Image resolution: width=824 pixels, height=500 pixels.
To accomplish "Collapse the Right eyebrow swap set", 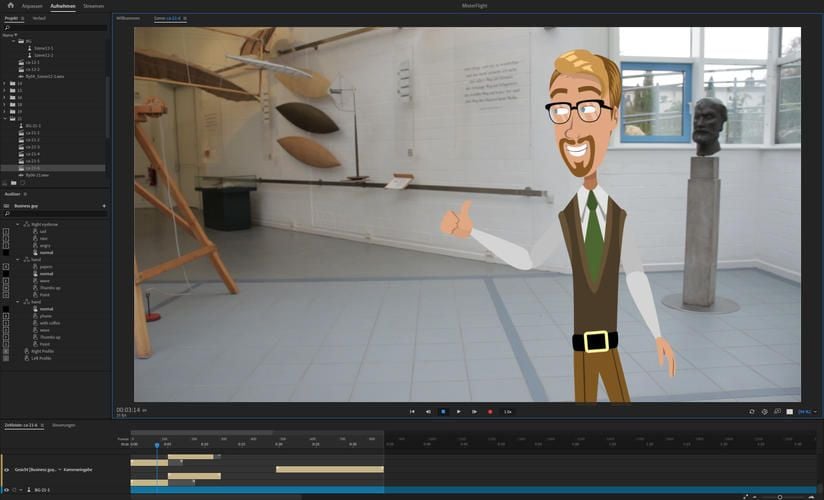I will tap(17, 225).
